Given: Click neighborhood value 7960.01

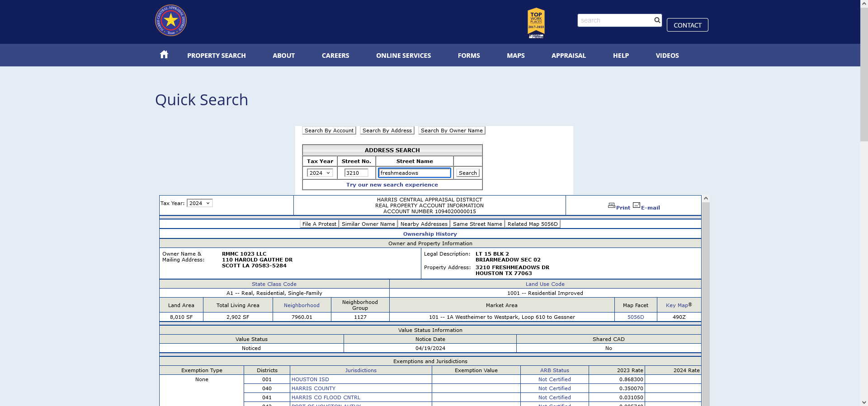Looking at the screenshot, I should click(302, 317).
